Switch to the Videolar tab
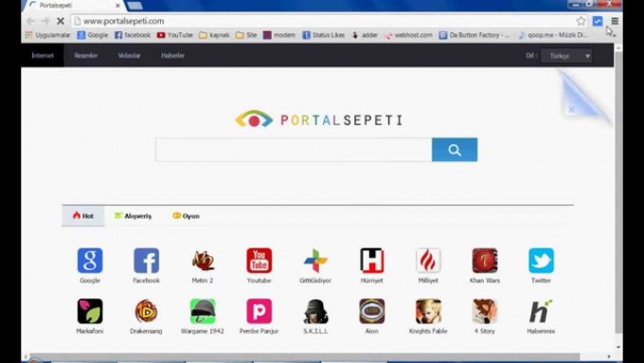The height and width of the screenshot is (363, 644). (x=130, y=56)
